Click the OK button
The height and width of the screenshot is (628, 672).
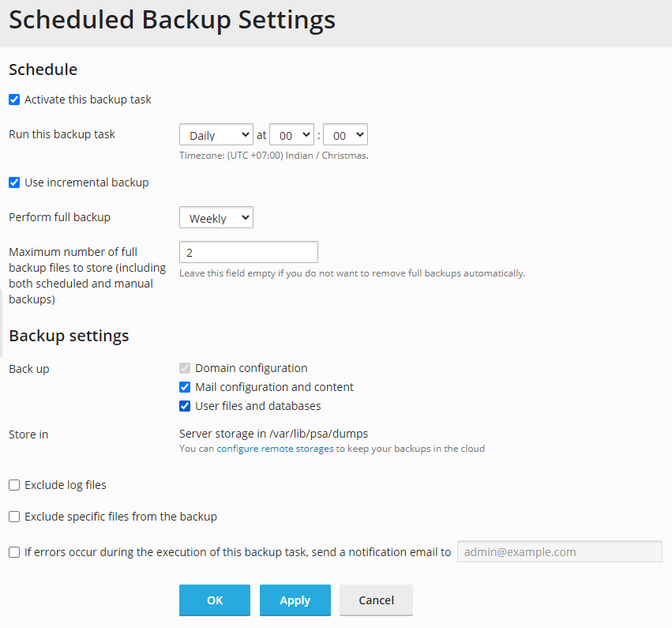point(215,600)
